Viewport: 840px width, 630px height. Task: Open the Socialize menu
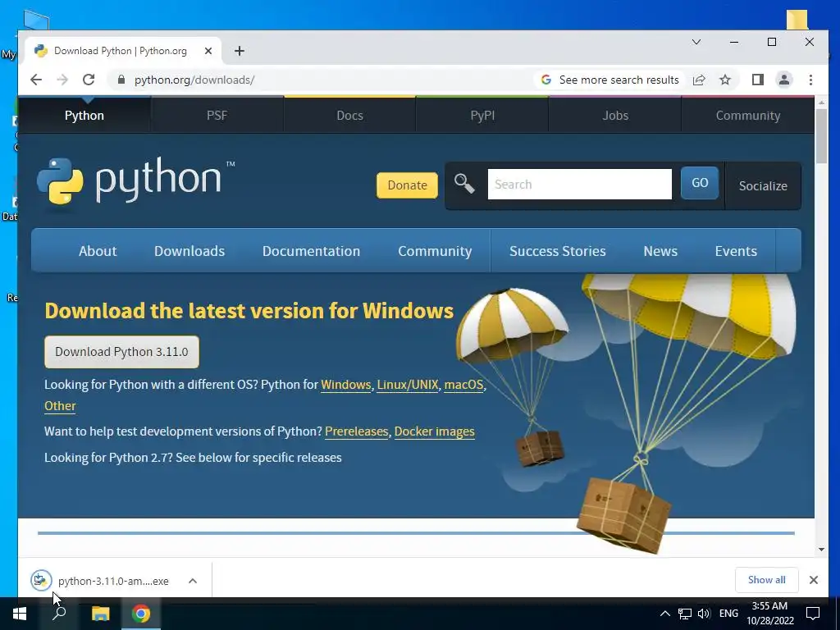763,185
